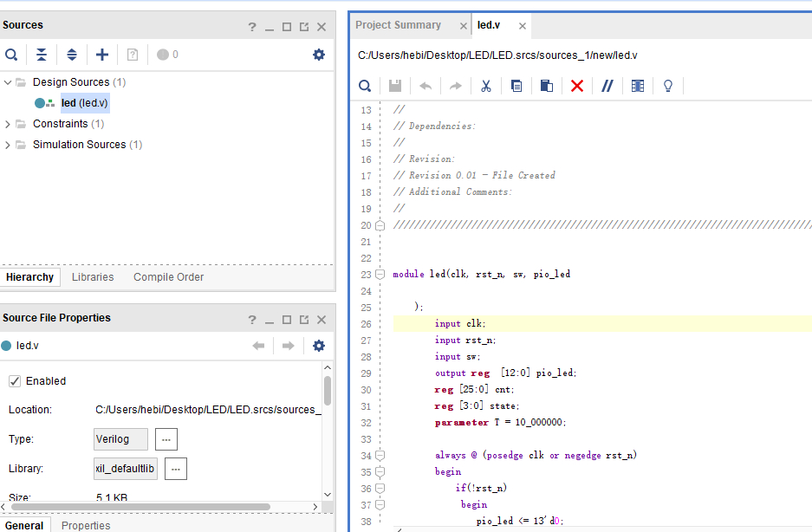Click the Search icon in Sources panel

click(11, 55)
